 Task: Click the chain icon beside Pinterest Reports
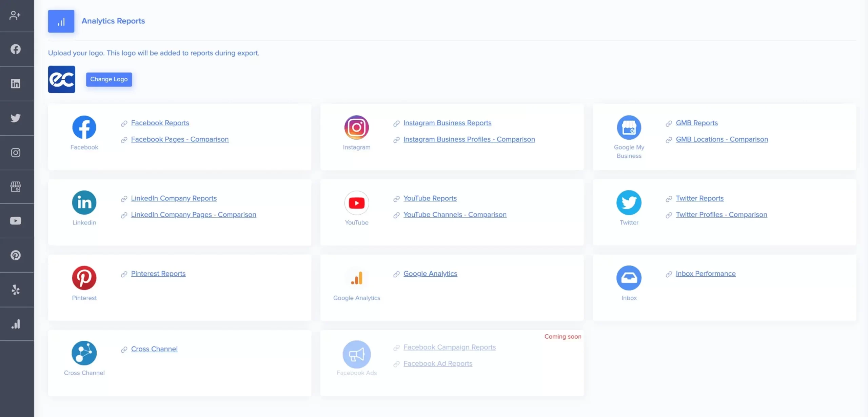point(124,274)
